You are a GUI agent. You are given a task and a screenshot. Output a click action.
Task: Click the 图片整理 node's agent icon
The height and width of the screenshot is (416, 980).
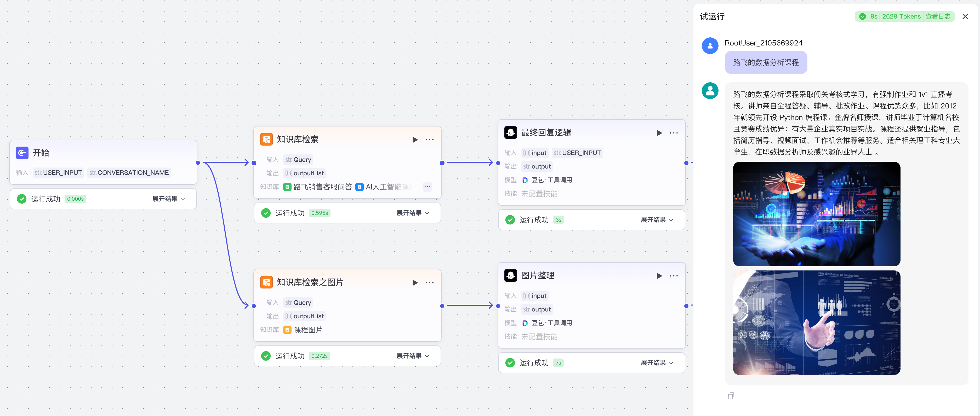(x=510, y=275)
